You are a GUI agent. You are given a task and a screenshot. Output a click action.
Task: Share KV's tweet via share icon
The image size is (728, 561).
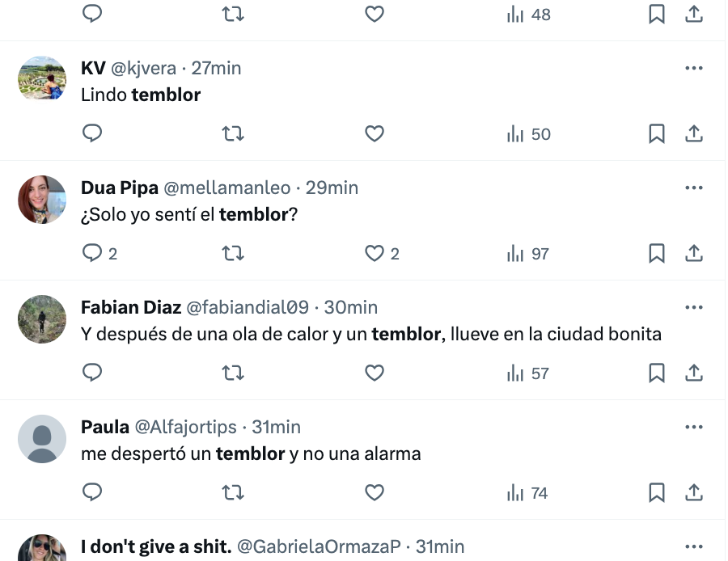pos(694,133)
